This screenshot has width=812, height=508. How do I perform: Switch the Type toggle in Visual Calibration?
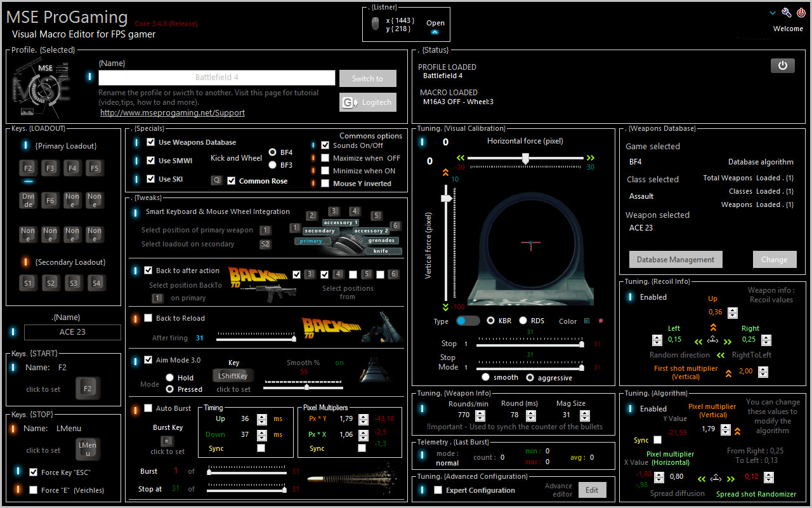468,321
